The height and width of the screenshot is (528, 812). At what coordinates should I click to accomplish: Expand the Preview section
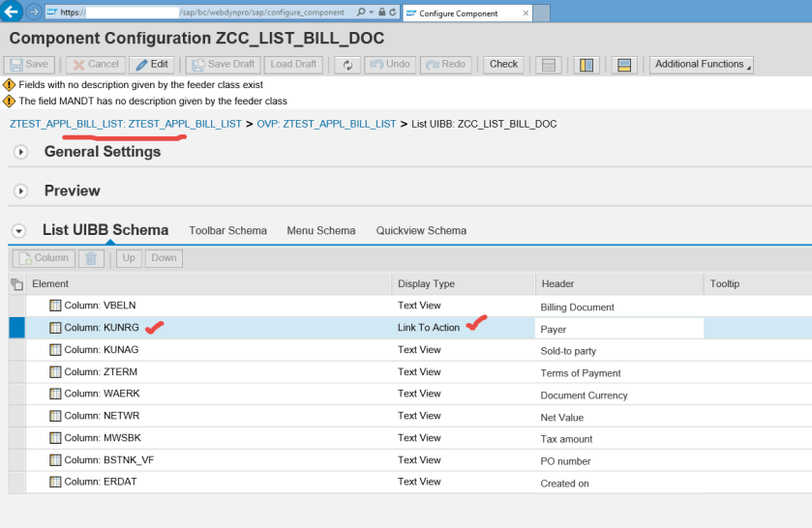coord(21,191)
